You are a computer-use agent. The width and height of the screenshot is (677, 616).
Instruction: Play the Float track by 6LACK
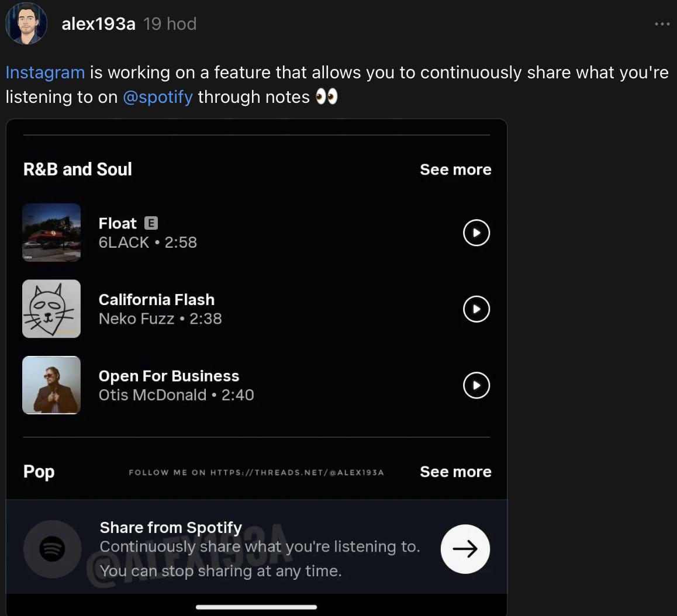point(476,233)
